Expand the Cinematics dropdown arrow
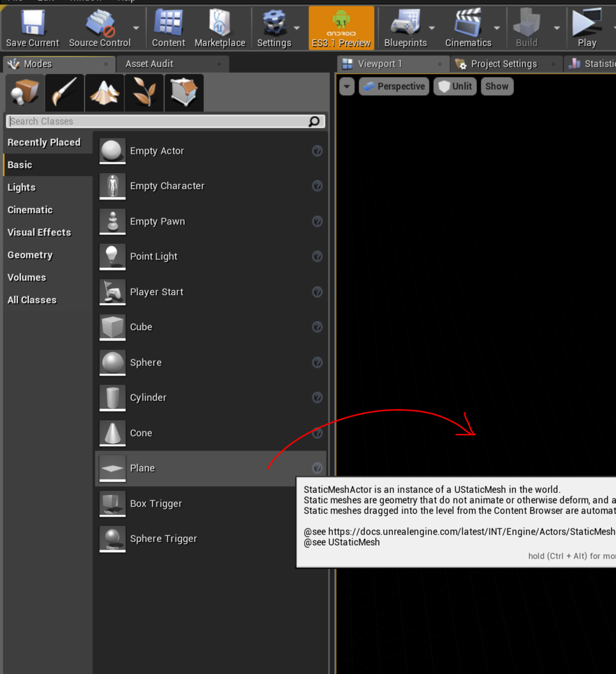The image size is (616, 674). [497, 28]
